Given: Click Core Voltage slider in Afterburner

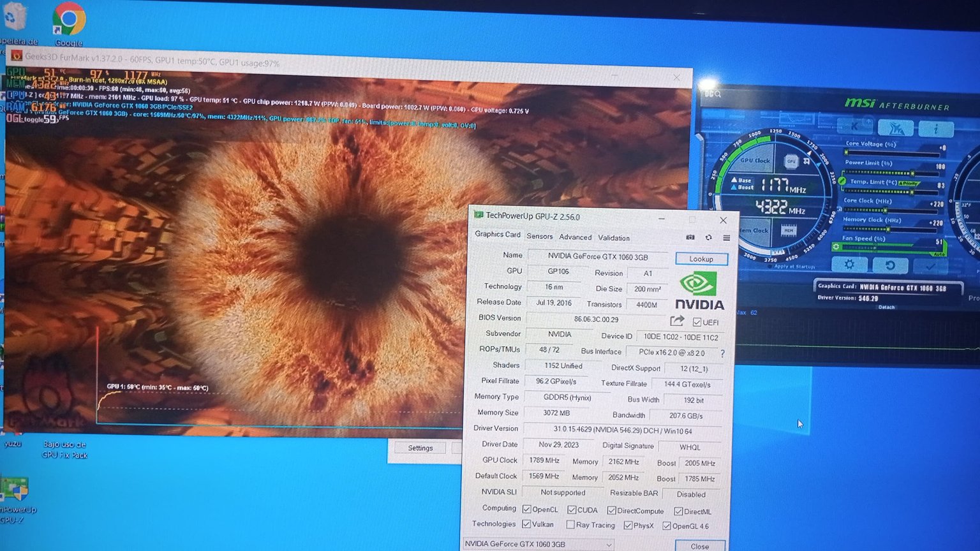Looking at the screenshot, I should pyautogui.click(x=892, y=153).
